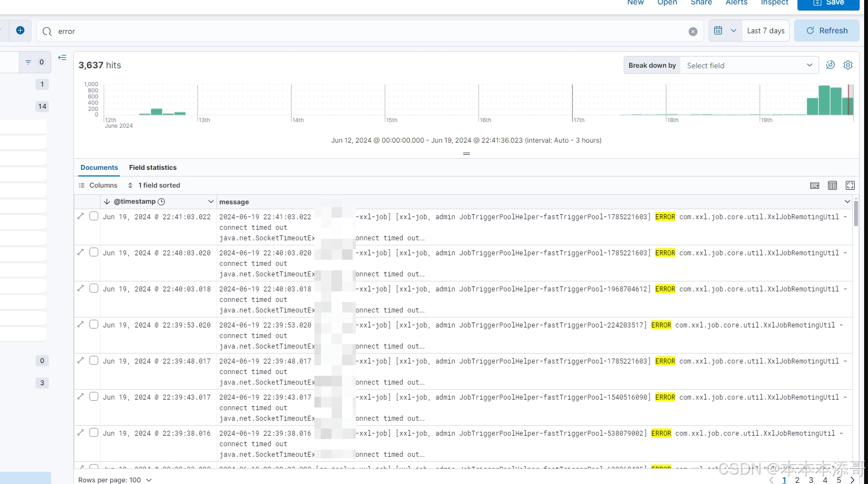The width and height of the screenshot is (868, 484).
Task: Go to the next results page arrow
Action: click(x=852, y=480)
